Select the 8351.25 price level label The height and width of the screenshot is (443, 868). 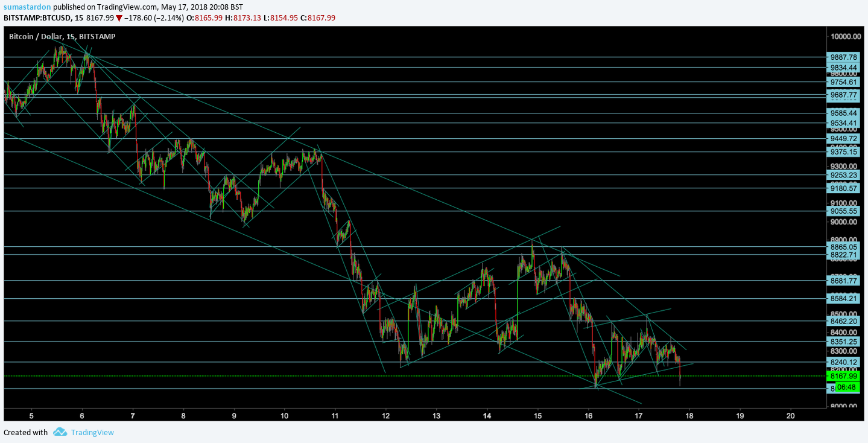tap(844, 342)
